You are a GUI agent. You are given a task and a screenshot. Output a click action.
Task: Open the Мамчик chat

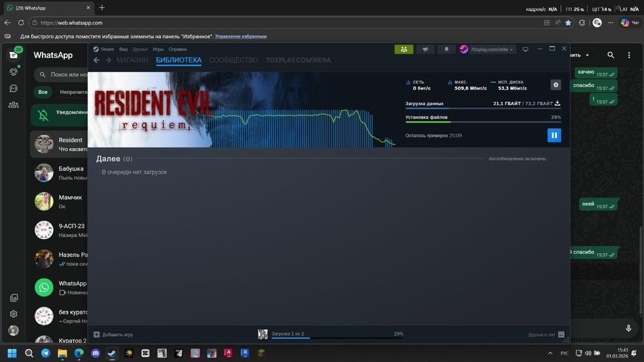click(59, 202)
